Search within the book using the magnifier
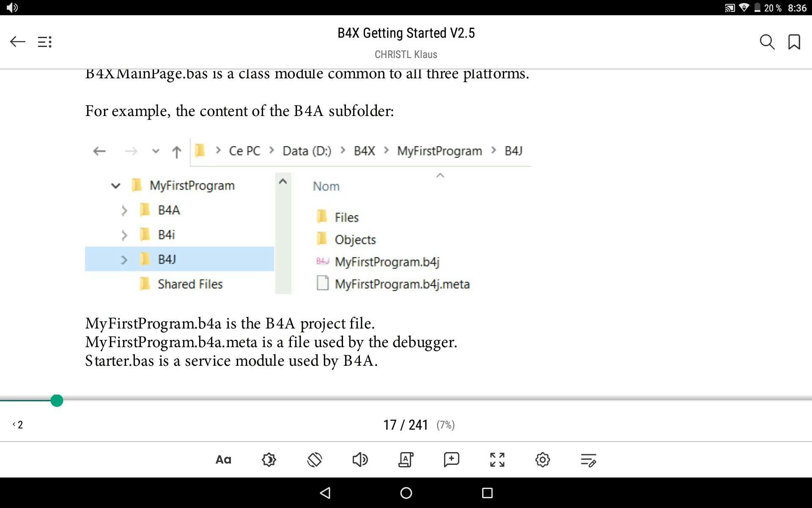 click(x=767, y=41)
